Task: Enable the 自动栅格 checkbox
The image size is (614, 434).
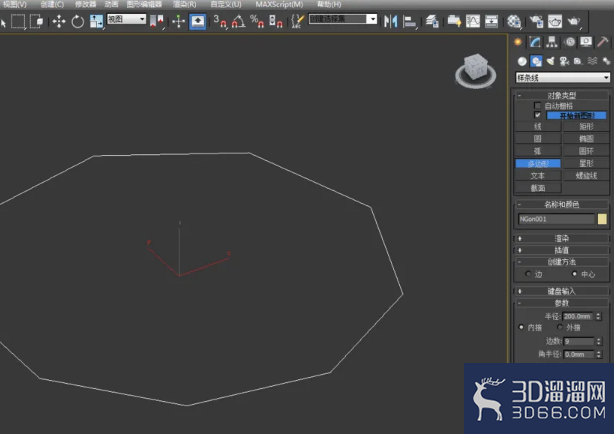Action: click(537, 105)
